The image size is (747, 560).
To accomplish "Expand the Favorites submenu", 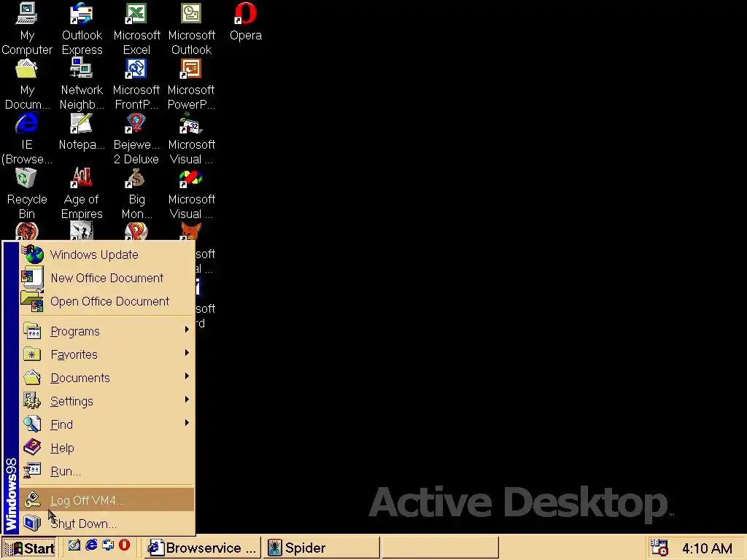I will [x=107, y=355].
